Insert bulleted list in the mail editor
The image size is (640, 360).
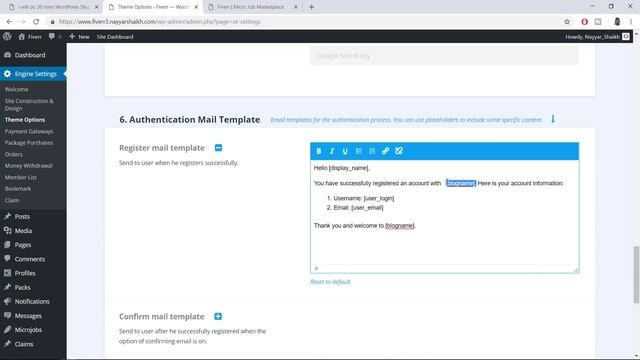(x=358, y=151)
